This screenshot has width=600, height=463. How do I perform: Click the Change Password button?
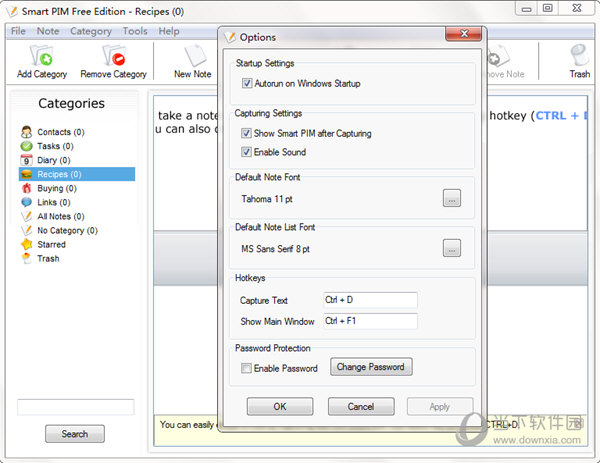[x=371, y=367]
